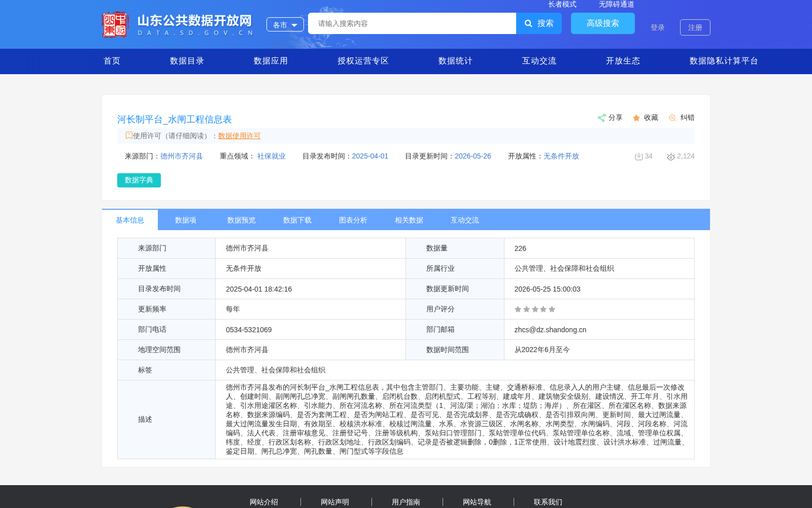The width and height of the screenshot is (812, 508).
Task: Open 网站介绍 footer link
Action: pos(264,502)
